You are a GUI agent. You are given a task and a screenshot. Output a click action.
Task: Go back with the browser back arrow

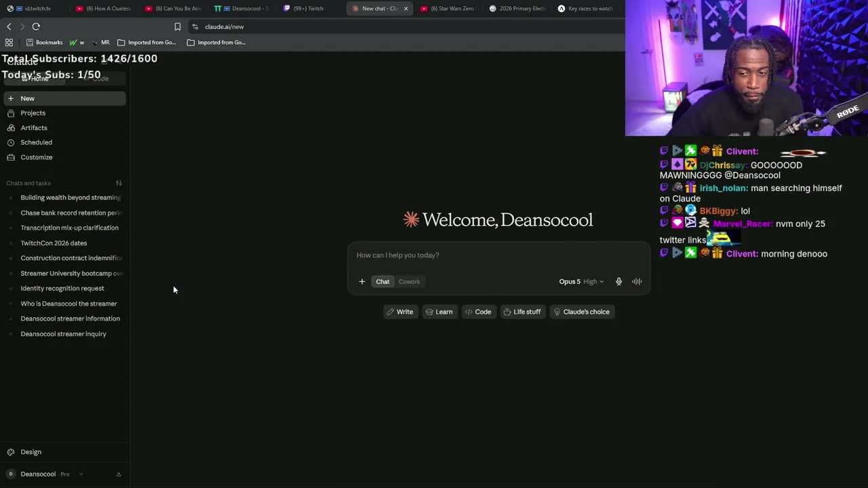(9, 26)
